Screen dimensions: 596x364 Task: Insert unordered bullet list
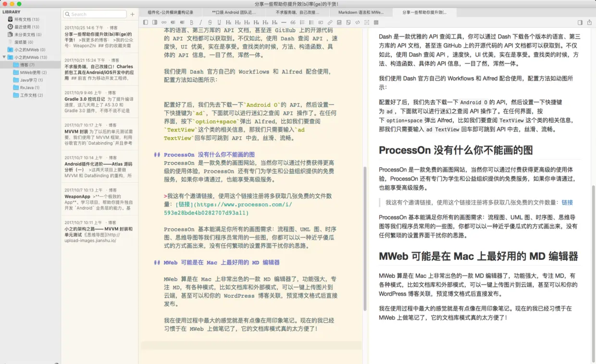311,22
